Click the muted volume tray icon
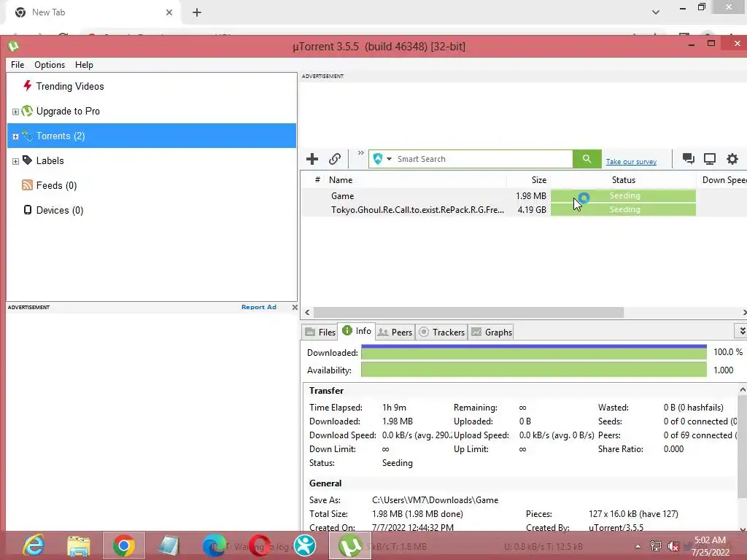 (673, 546)
